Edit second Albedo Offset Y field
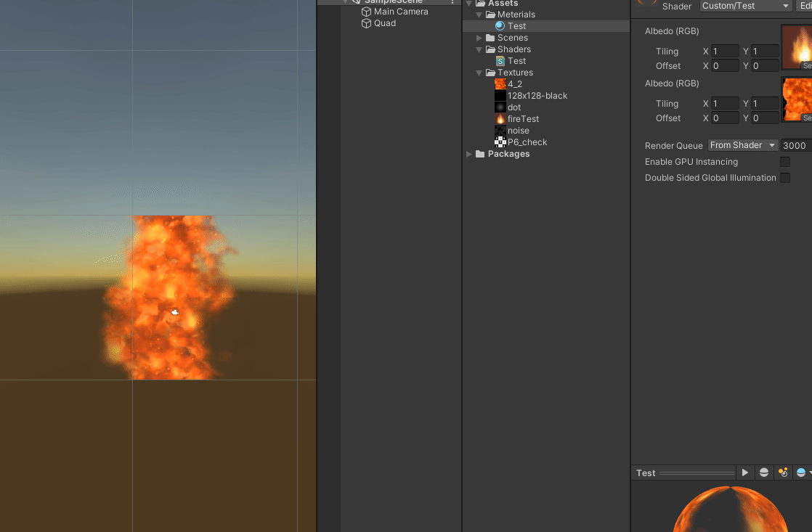 [765, 118]
